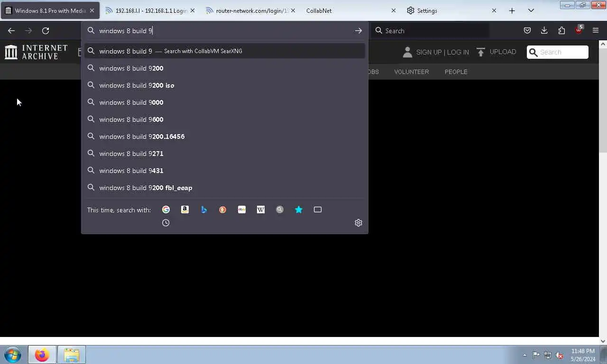Click the Go arrow in the address bar
Viewport: 607px width, 364px height.
pyautogui.click(x=359, y=31)
